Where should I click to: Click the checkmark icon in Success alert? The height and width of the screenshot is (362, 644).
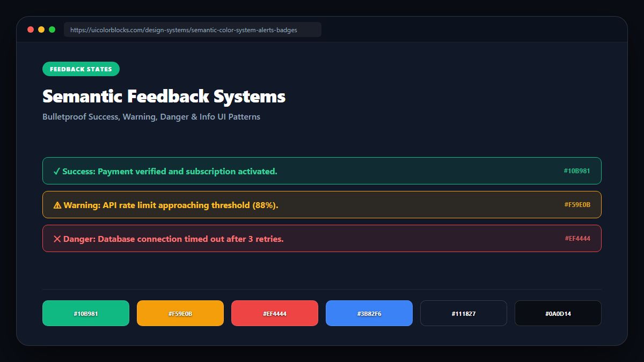pos(56,172)
